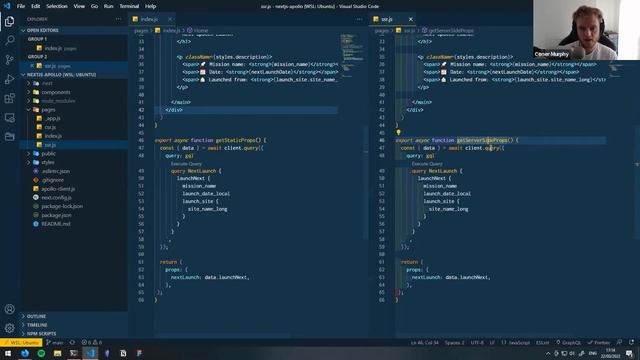This screenshot has height=360, width=640.
Task: Open Spotify from the taskbar
Action: pyautogui.click(x=41, y=353)
